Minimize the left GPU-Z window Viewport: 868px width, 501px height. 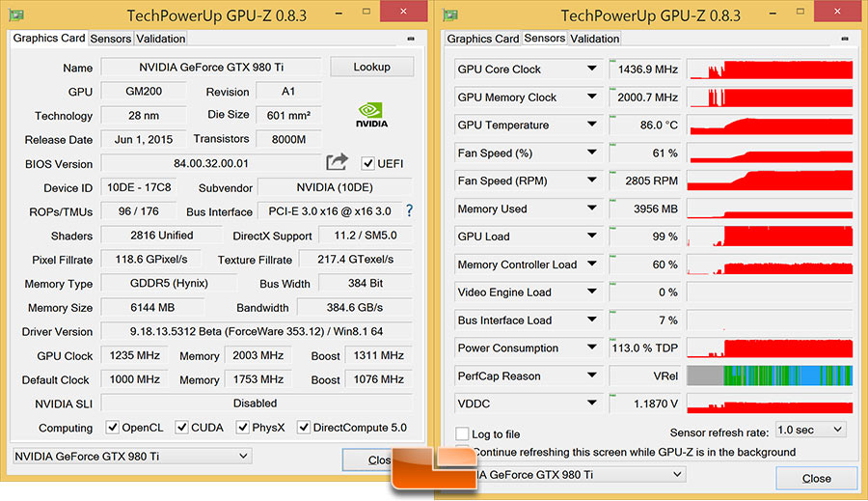tap(339, 13)
